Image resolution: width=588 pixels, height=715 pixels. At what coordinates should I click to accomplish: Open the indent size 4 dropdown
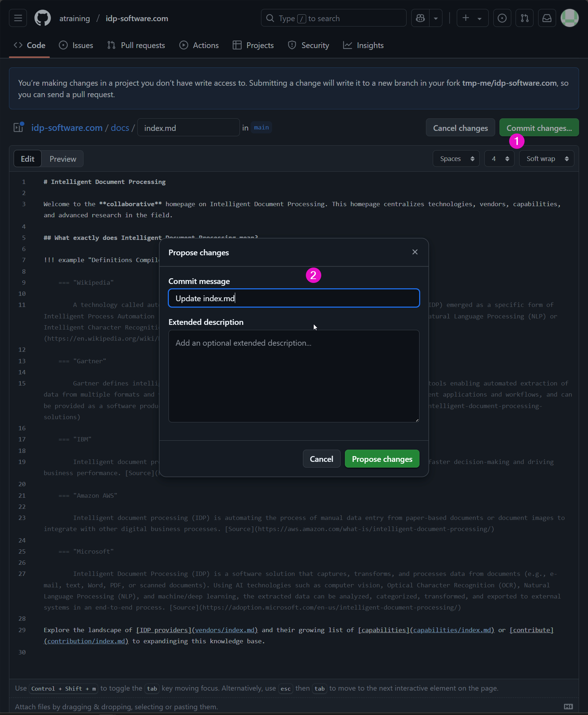[499, 158]
